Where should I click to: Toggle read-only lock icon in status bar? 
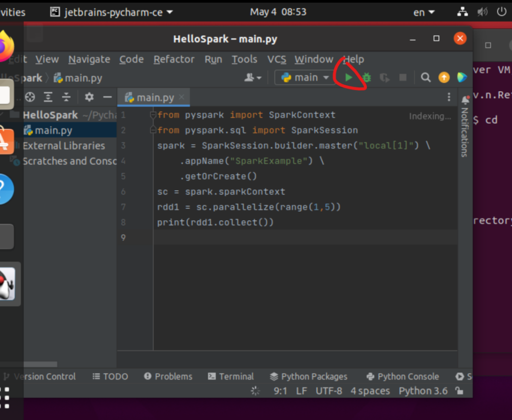459,390
